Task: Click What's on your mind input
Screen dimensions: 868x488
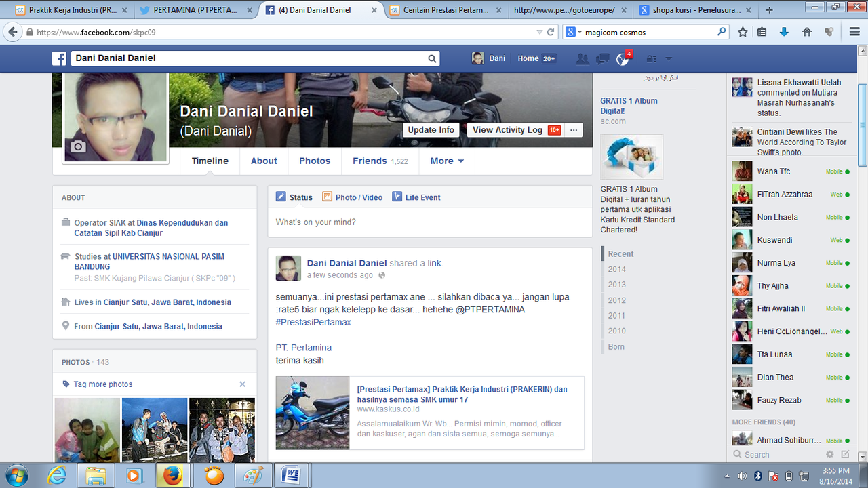Action: [430, 222]
